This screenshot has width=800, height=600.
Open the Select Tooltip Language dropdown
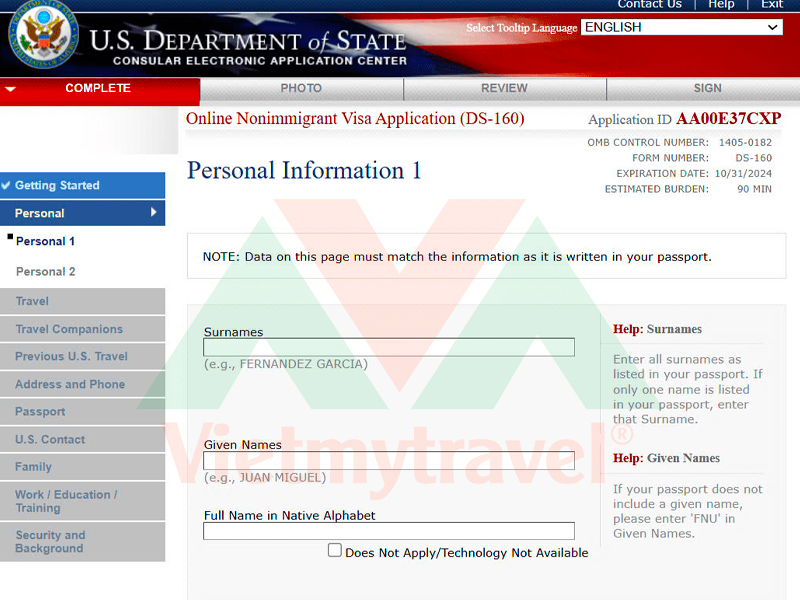click(x=682, y=27)
